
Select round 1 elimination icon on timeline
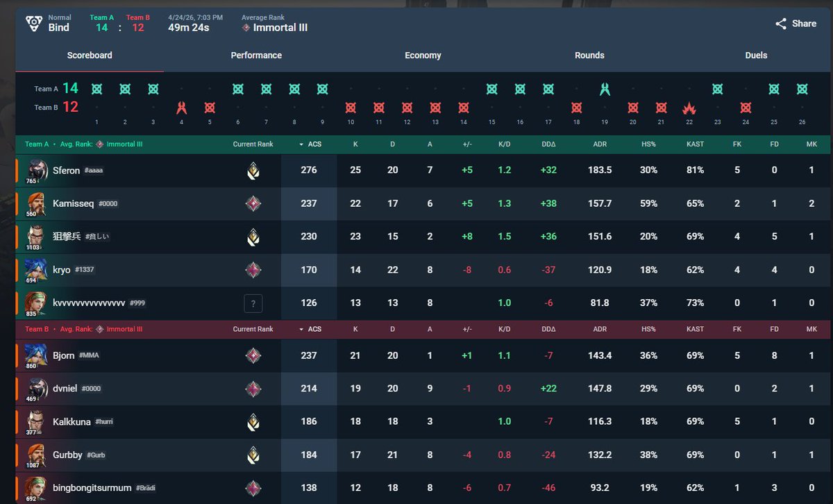coord(96,89)
